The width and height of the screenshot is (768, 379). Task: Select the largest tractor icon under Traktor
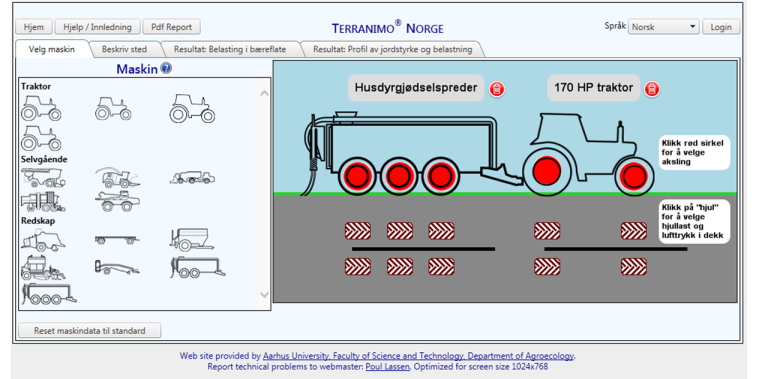click(192, 108)
